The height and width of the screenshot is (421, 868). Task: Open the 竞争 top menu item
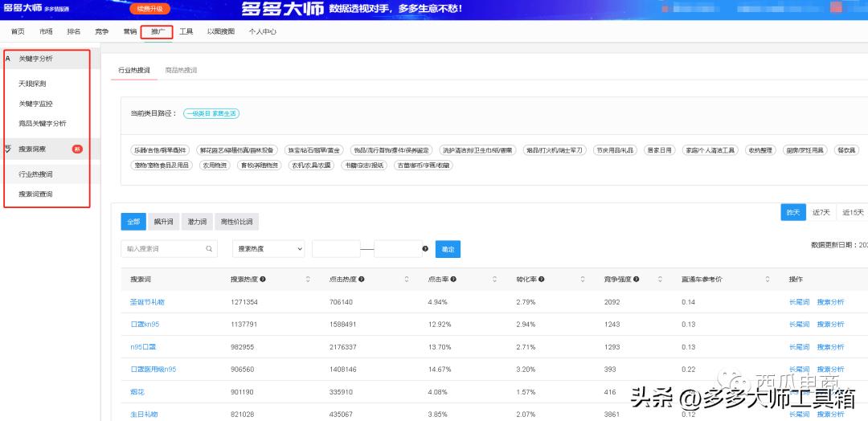point(101,31)
